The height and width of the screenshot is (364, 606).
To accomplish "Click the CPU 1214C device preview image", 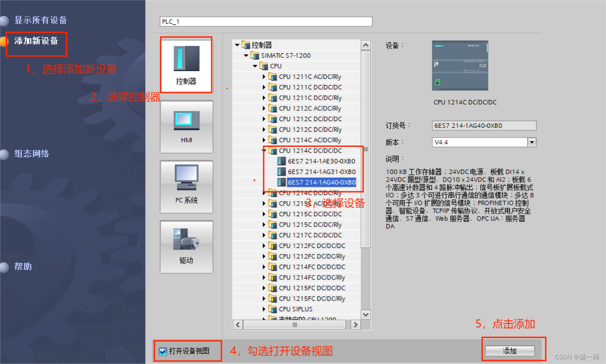I will [460, 66].
